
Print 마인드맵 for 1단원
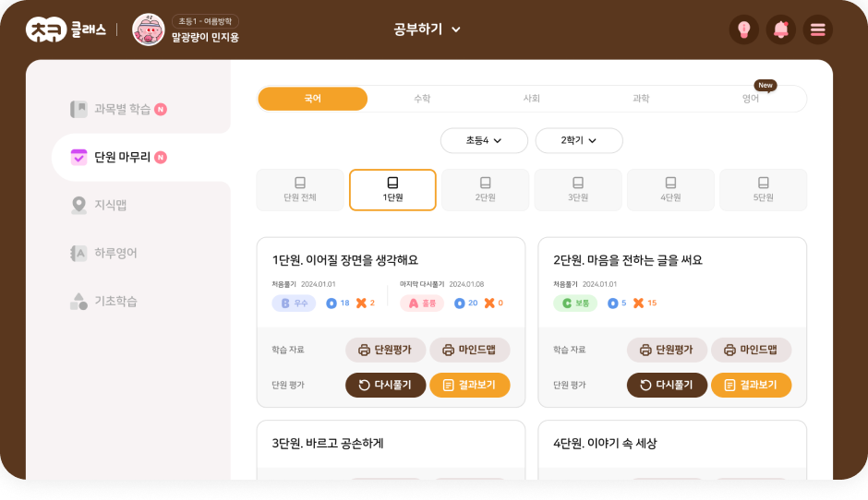470,350
